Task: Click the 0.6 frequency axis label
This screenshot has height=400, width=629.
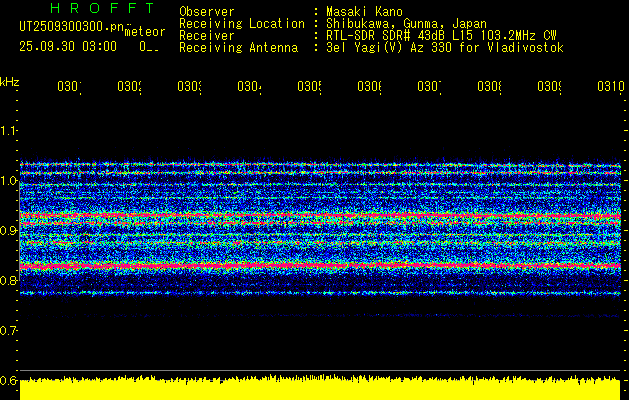Action: [9, 380]
